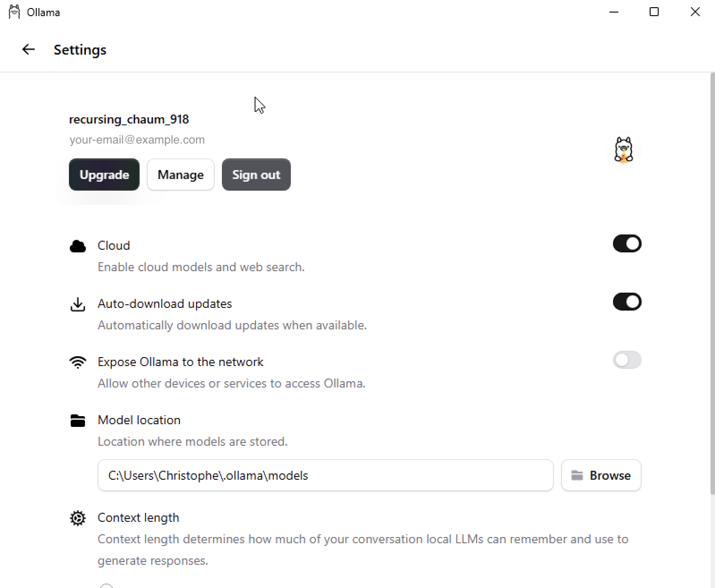Screen dimensions: 715x588
Task: Click the Upgrade button
Action: [x=104, y=175]
